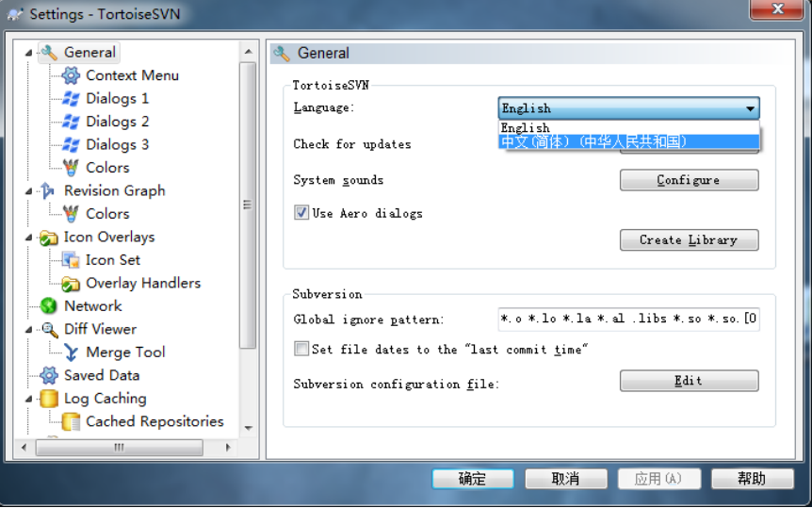Click the Check for updates label
The image size is (812, 508).
pyautogui.click(x=352, y=144)
